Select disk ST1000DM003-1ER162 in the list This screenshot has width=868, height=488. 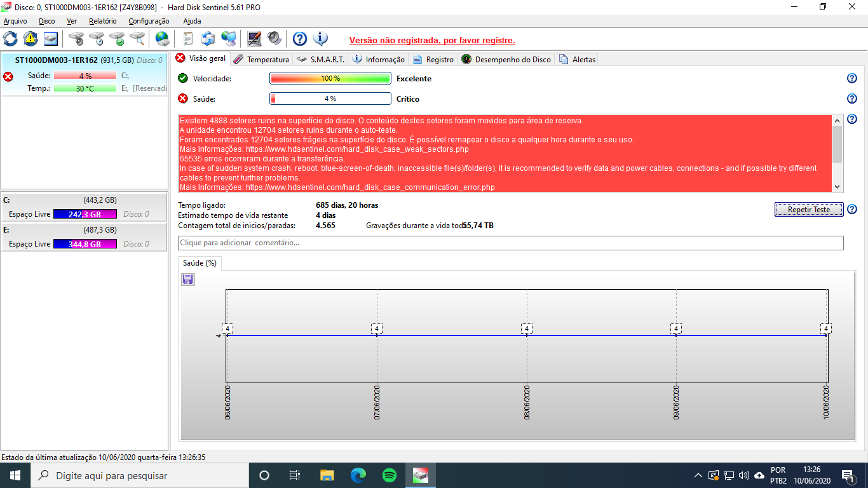point(84,74)
